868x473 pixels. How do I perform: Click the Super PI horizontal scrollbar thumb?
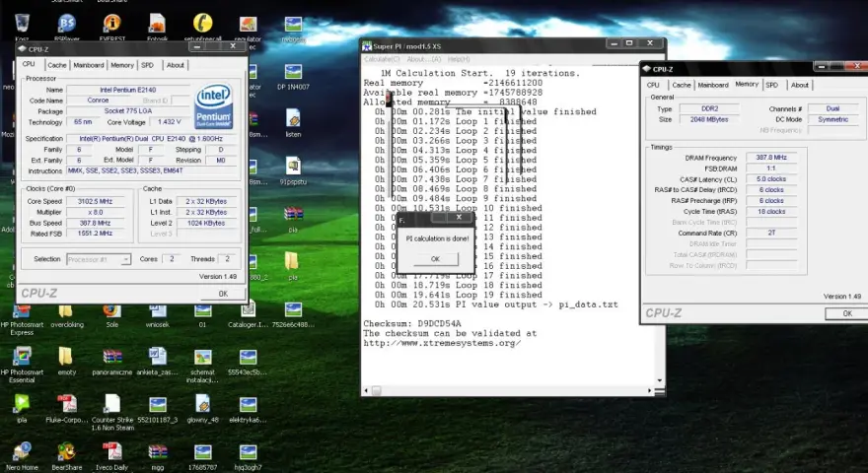377,390
